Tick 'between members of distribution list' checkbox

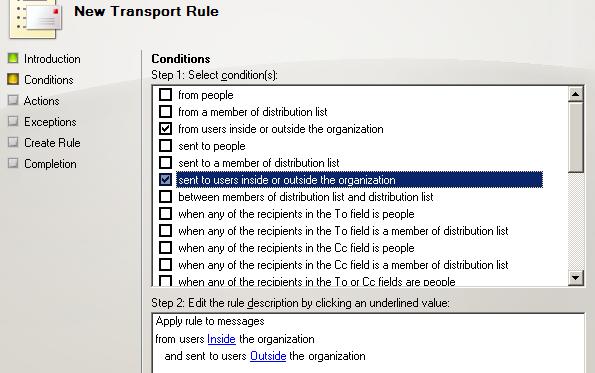click(x=165, y=197)
